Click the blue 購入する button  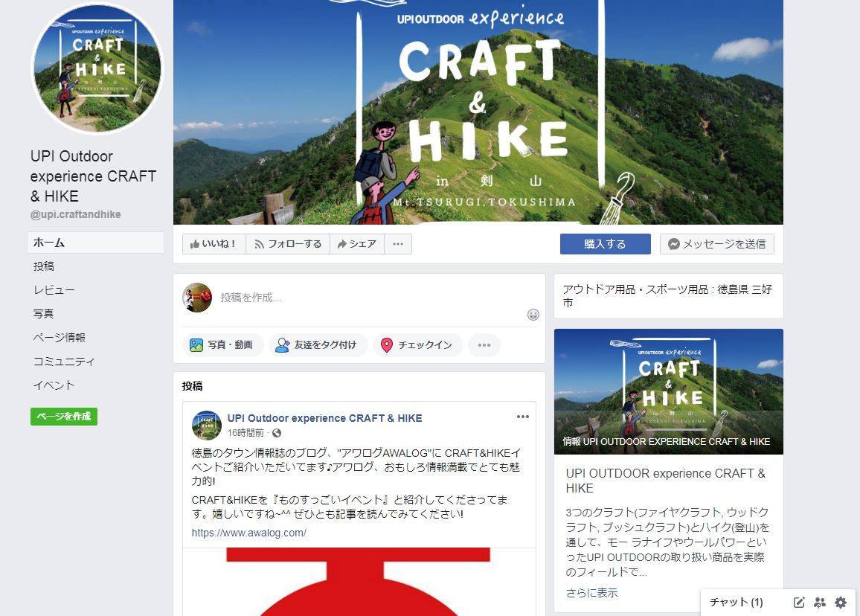(605, 244)
